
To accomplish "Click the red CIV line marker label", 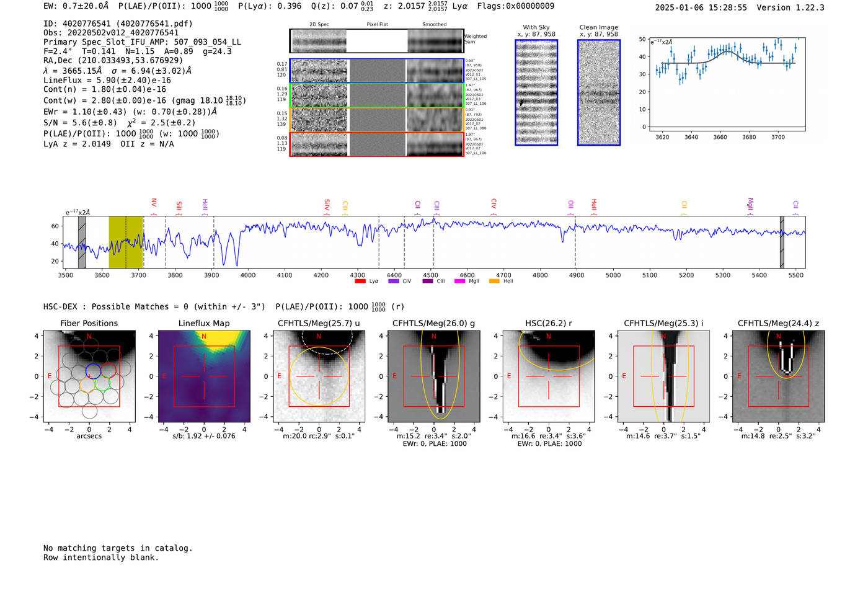I will (494, 204).
